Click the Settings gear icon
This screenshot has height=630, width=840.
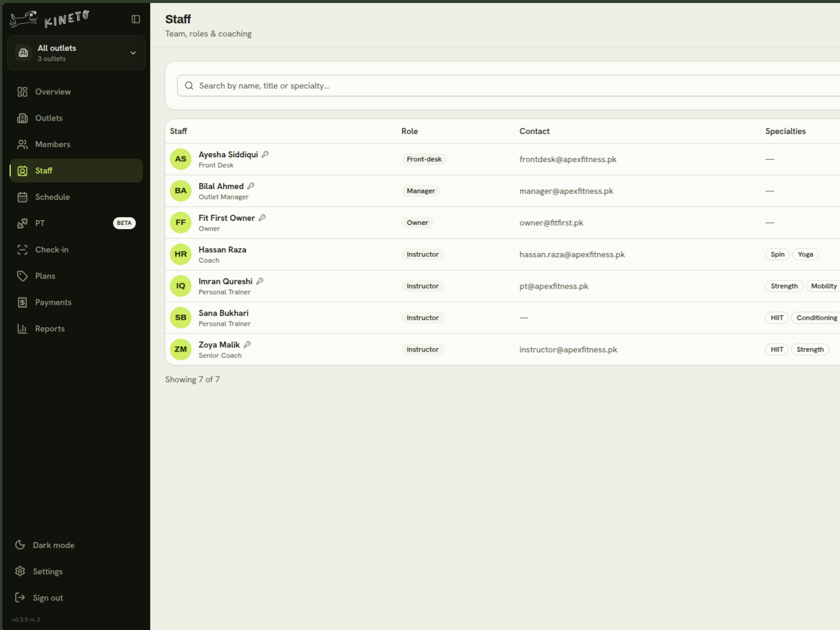coord(20,571)
